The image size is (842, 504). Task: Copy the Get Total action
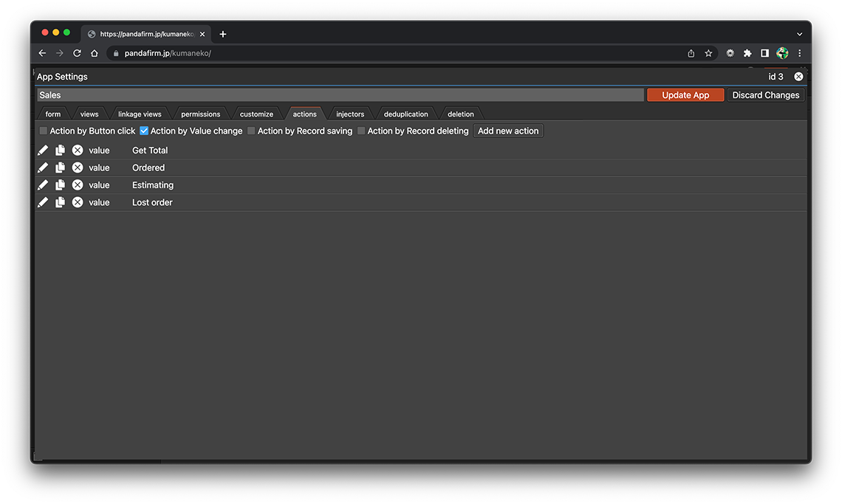click(x=61, y=150)
